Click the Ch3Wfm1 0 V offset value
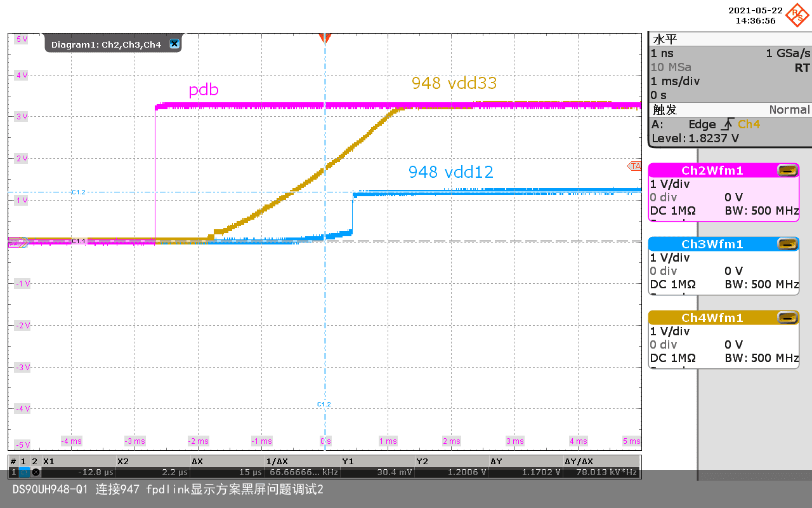 coord(733,271)
